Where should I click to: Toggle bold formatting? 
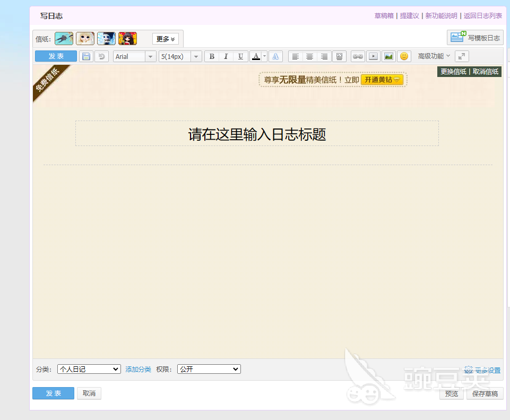211,56
